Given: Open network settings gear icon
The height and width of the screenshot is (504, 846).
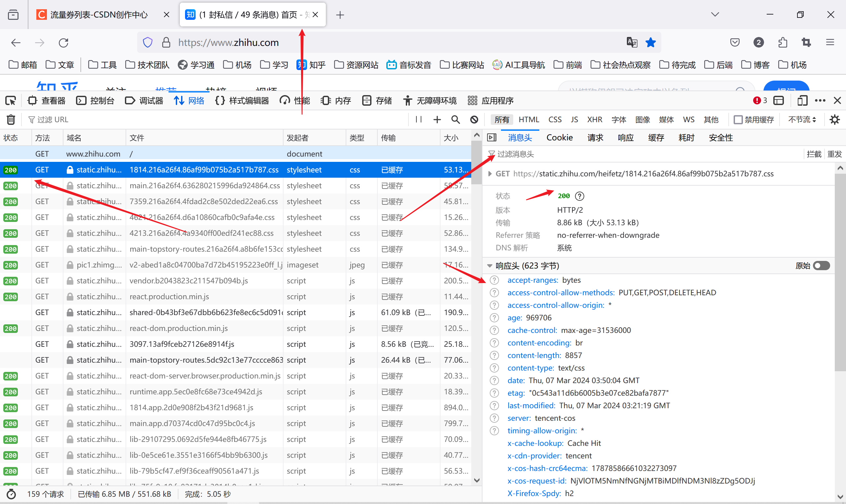Looking at the screenshot, I should pos(834,120).
